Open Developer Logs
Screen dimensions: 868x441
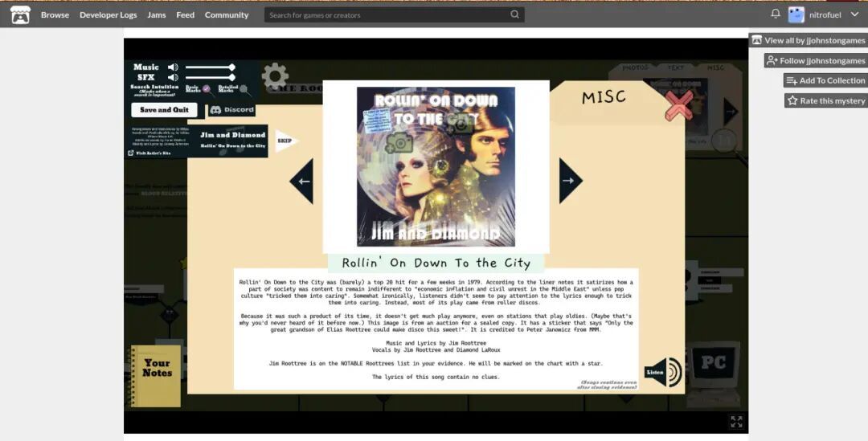click(x=108, y=15)
